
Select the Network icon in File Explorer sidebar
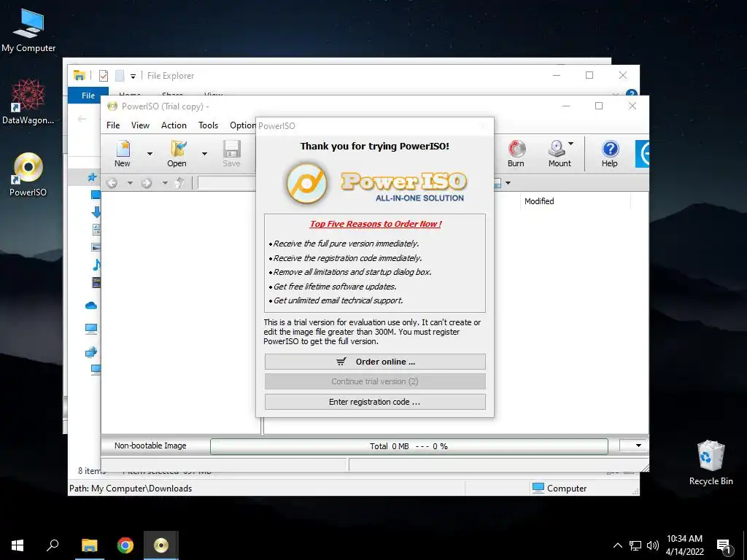click(91, 352)
